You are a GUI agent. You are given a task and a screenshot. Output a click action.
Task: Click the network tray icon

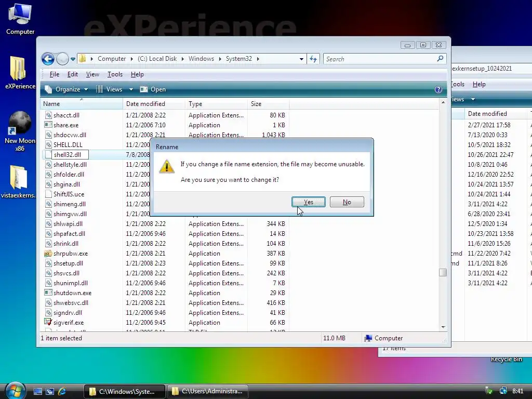tap(503, 391)
